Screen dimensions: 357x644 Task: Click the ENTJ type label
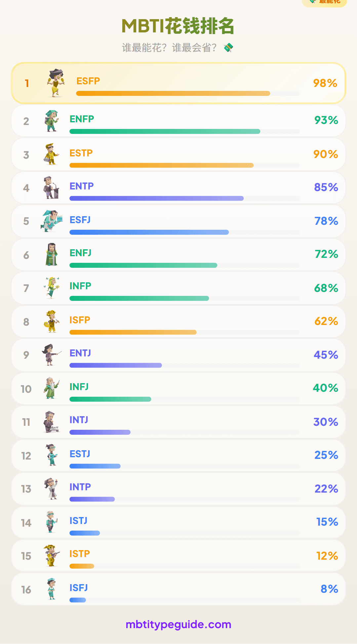tap(80, 353)
